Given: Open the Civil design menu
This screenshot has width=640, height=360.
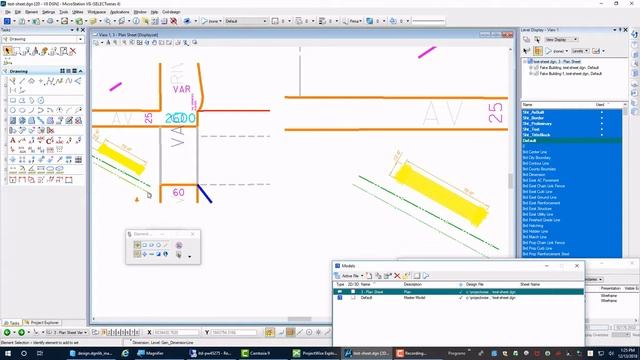Looking at the screenshot, I should coord(171,12).
